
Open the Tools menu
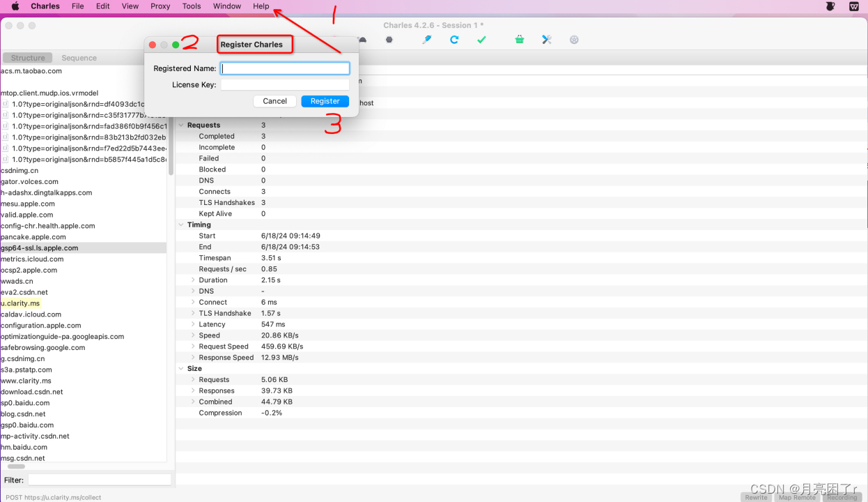pos(192,6)
